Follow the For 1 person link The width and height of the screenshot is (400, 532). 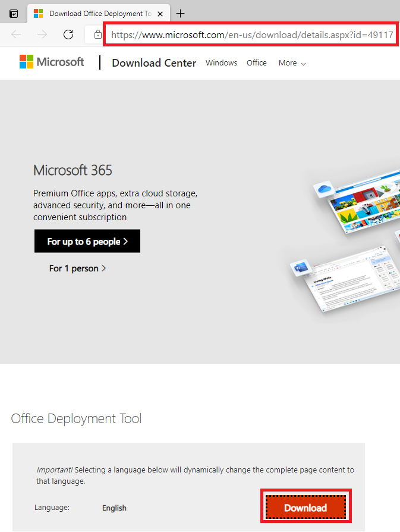point(78,268)
